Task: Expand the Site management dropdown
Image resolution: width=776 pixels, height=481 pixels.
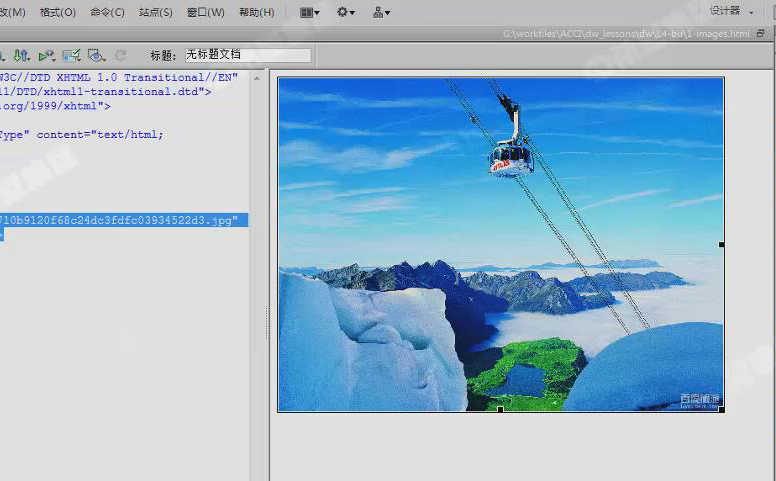Action: pyautogui.click(x=382, y=12)
